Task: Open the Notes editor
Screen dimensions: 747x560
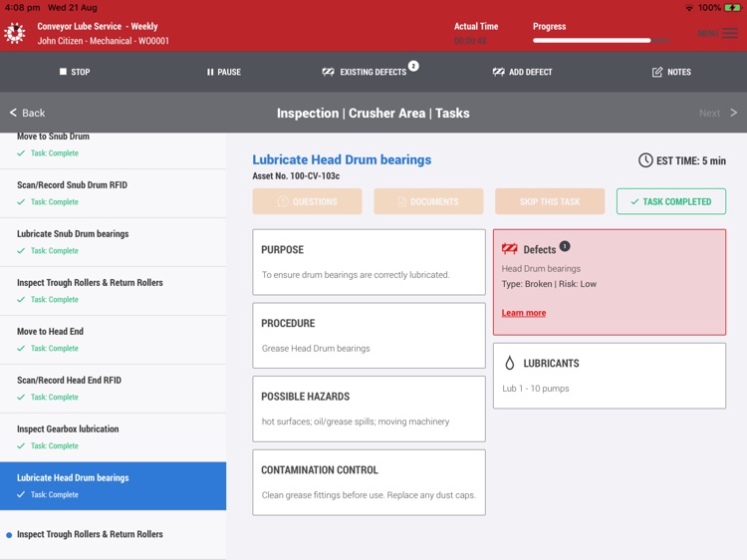Action: (671, 72)
